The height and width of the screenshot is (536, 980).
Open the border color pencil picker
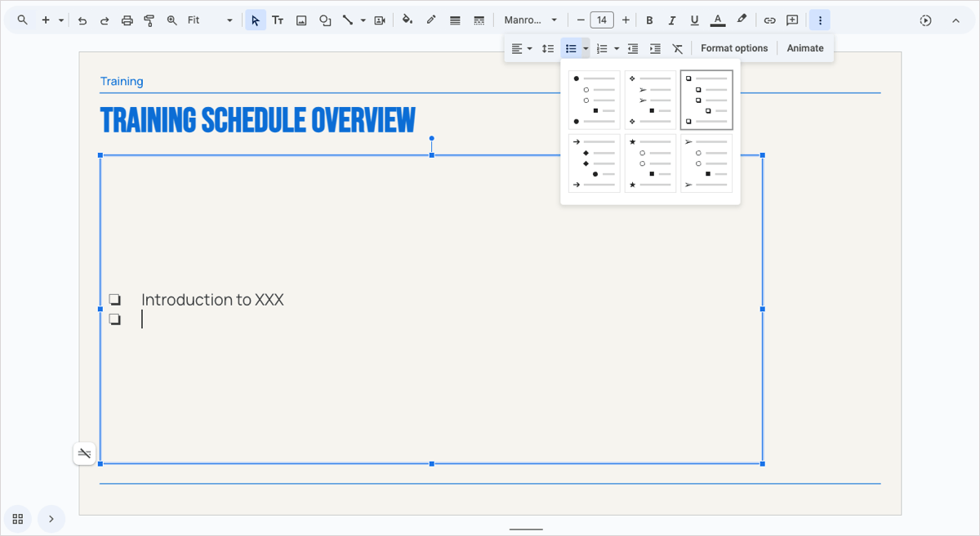pyautogui.click(x=431, y=20)
